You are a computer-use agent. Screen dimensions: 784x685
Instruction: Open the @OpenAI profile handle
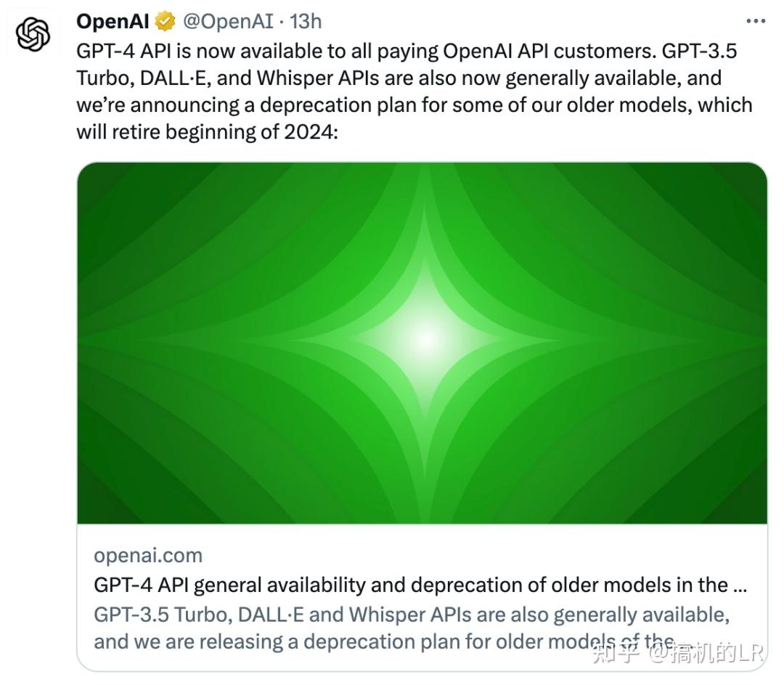230,21
